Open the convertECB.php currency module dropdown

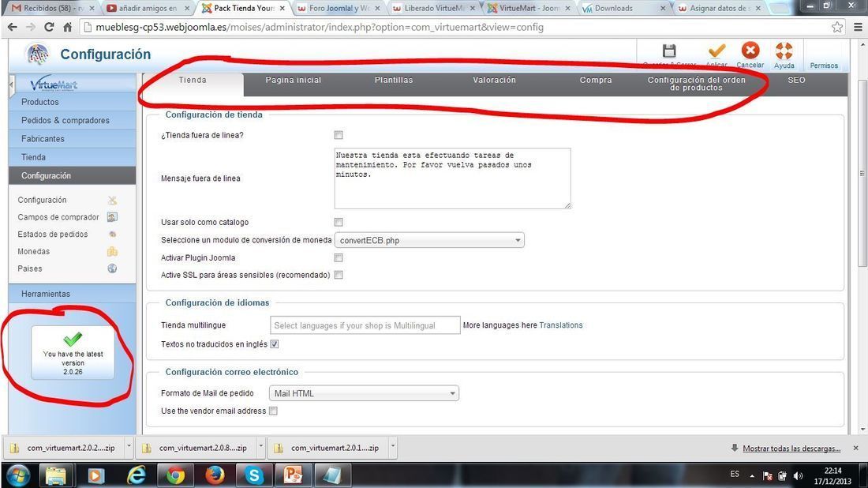429,240
